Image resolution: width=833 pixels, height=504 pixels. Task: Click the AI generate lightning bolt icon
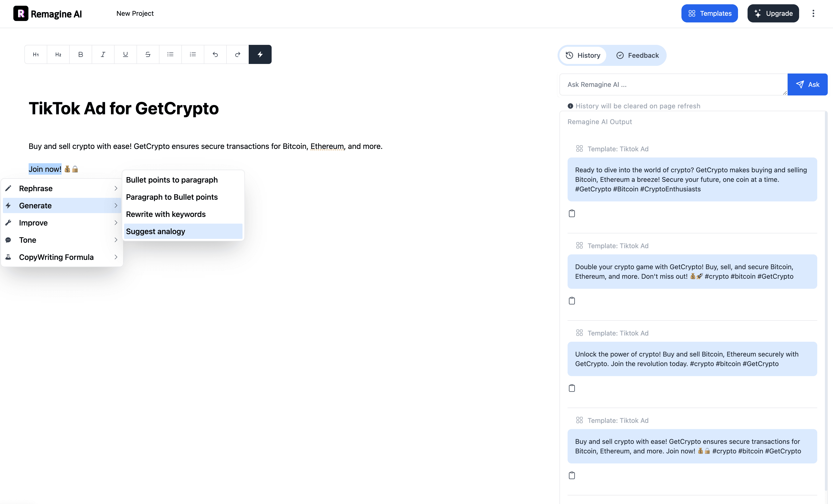[x=260, y=54]
